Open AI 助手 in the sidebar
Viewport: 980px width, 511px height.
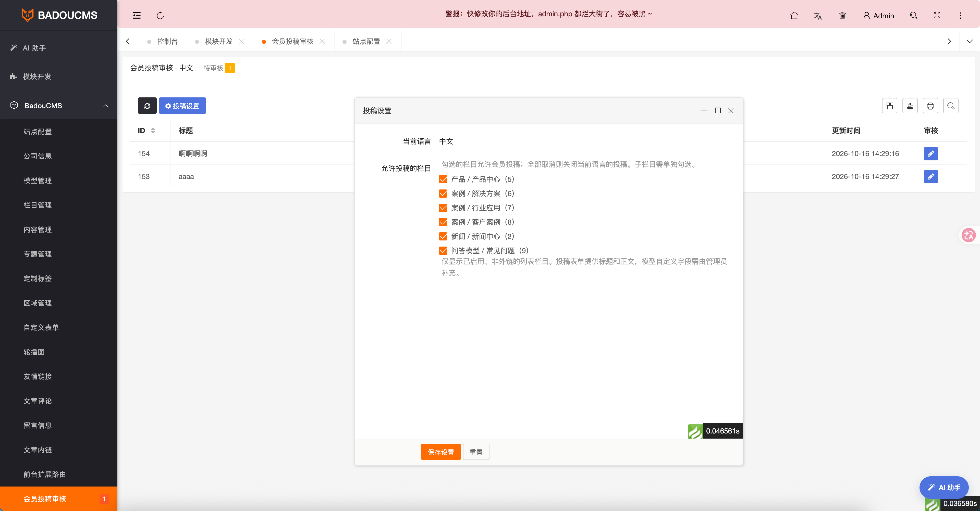click(34, 48)
